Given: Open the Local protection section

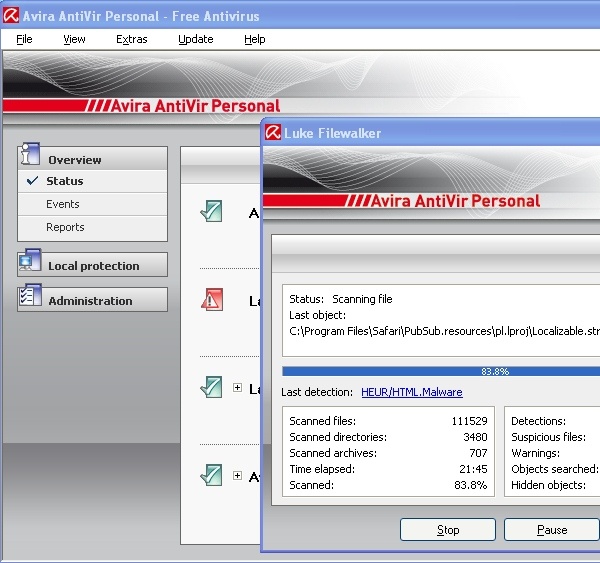Looking at the screenshot, I should 92,264.
